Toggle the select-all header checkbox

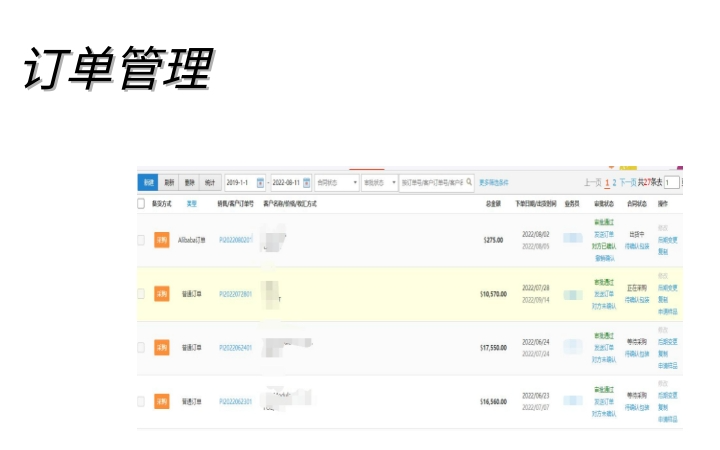(x=141, y=203)
